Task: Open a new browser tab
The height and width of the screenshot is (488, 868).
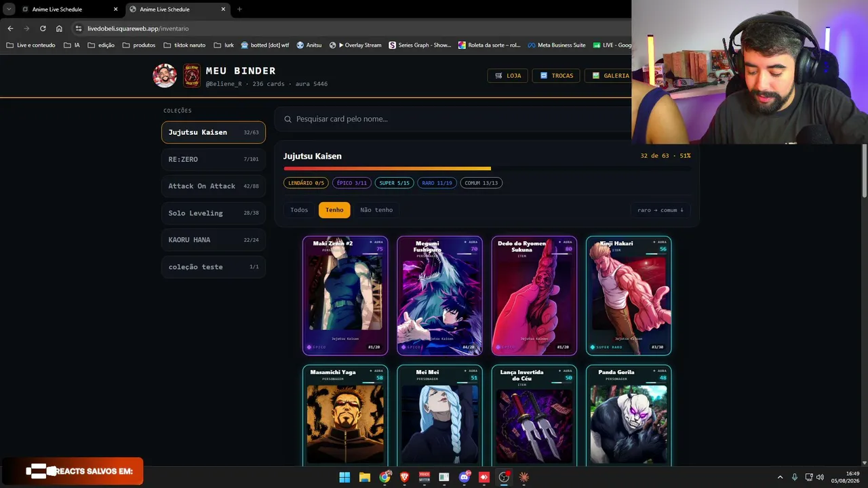Action: point(239,9)
